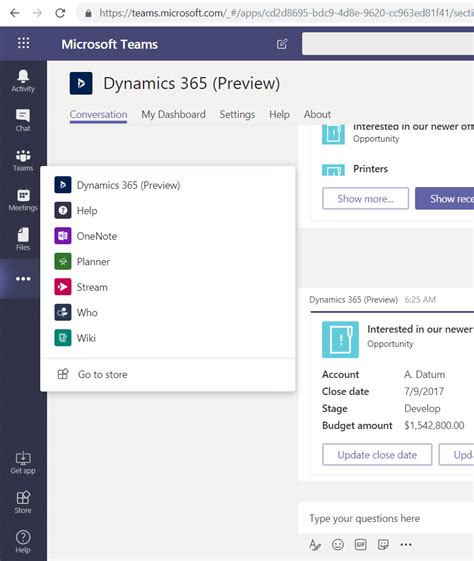Open the Settings tab

coord(237,114)
